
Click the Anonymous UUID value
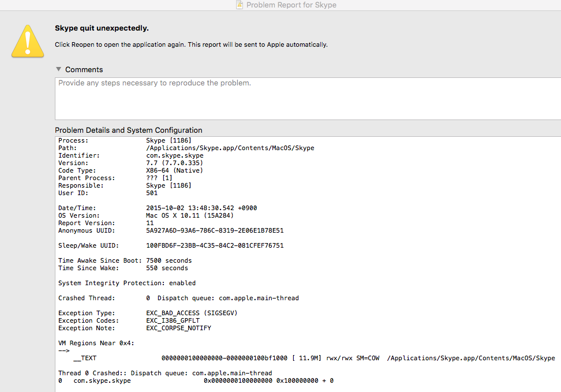tap(215, 230)
